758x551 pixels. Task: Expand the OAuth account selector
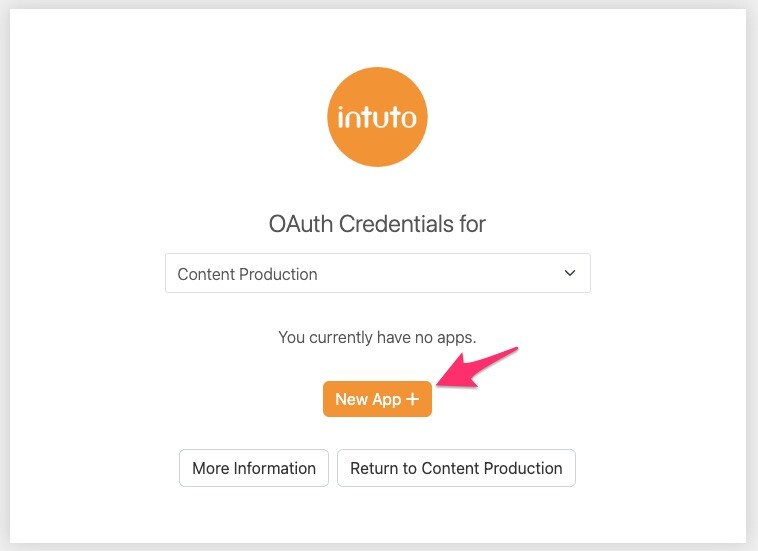click(x=377, y=273)
